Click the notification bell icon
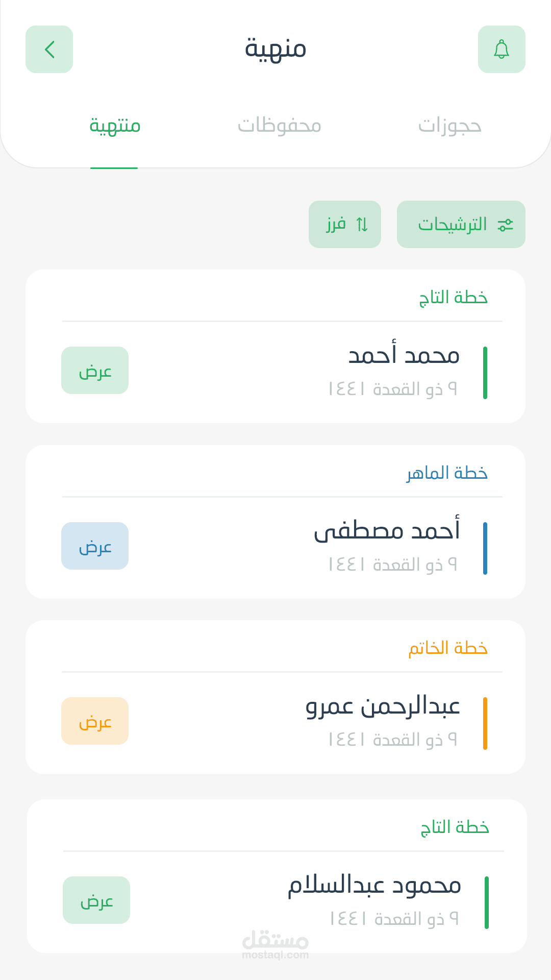This screenshot has width=551, height=980. click(502, 50)
